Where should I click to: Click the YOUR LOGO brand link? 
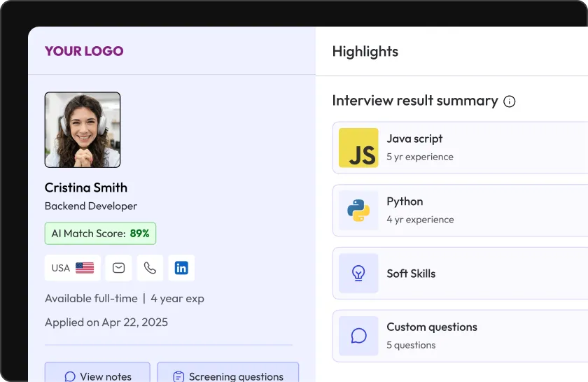84,51
